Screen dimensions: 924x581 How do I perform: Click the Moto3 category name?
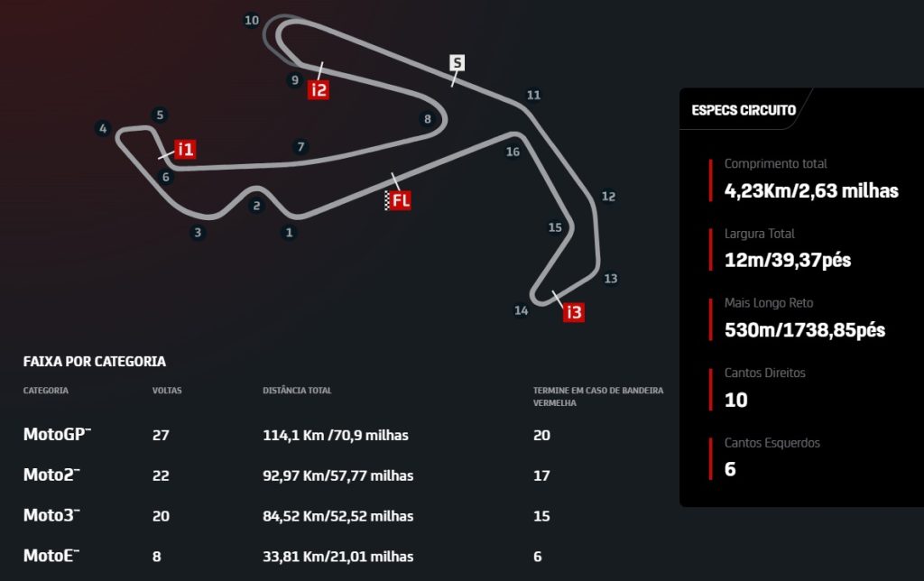coord(51,515)
